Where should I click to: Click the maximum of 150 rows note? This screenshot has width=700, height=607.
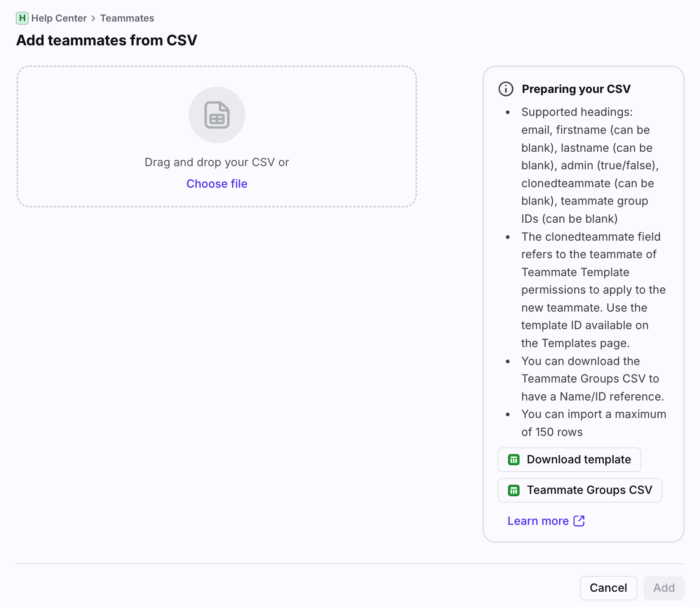pyautogui.click(x=593, y=423)
